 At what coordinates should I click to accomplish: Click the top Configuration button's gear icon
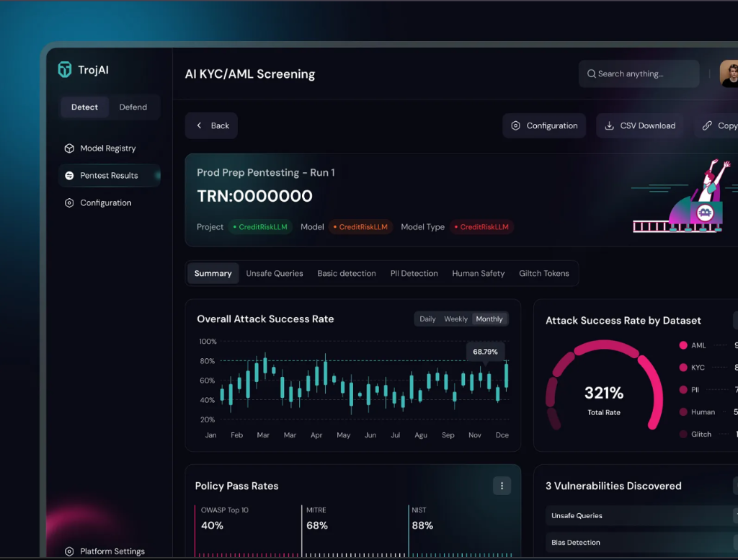point(515,125)
